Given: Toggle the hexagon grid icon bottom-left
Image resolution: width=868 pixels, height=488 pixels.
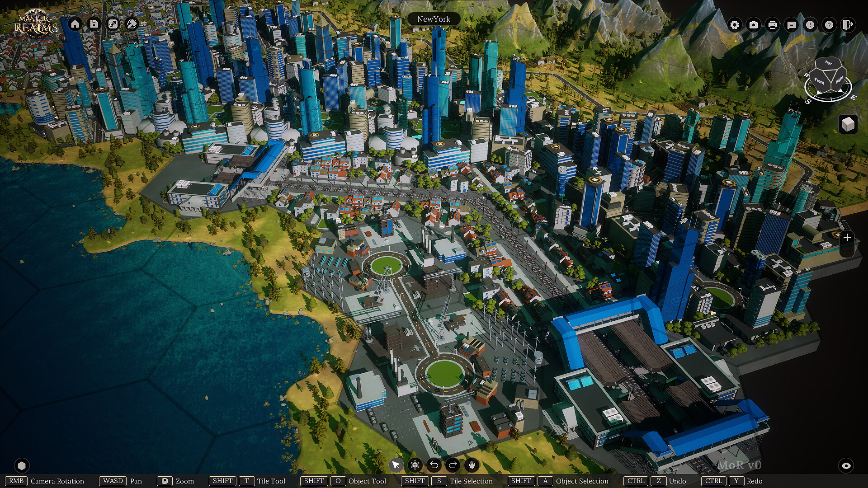Looking at the screenshot, I should click(21, 465).
